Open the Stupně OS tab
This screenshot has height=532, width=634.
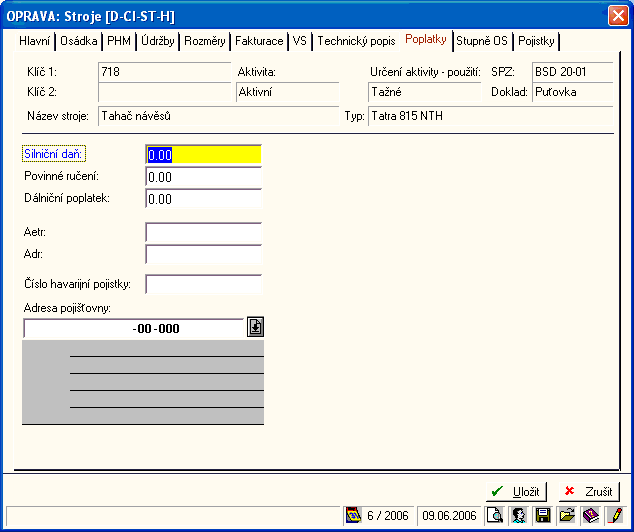pyautogui.click(x=482, y=41)
